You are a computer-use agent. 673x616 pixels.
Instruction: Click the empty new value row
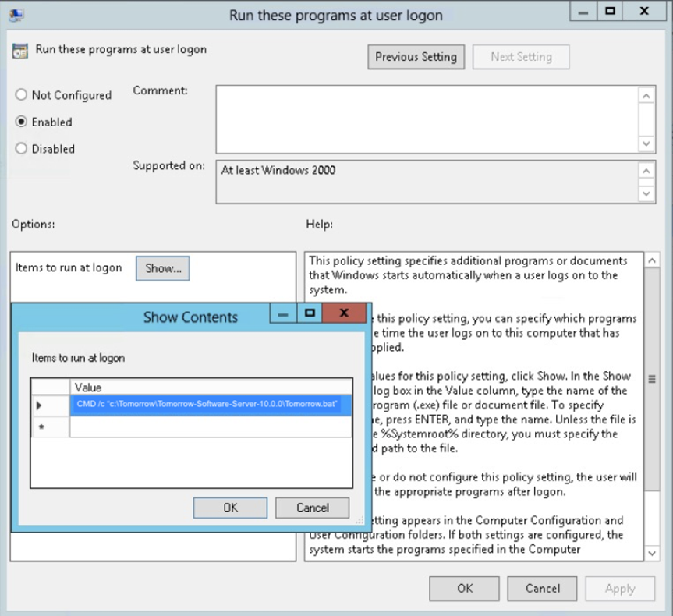[x=210, y=427]
